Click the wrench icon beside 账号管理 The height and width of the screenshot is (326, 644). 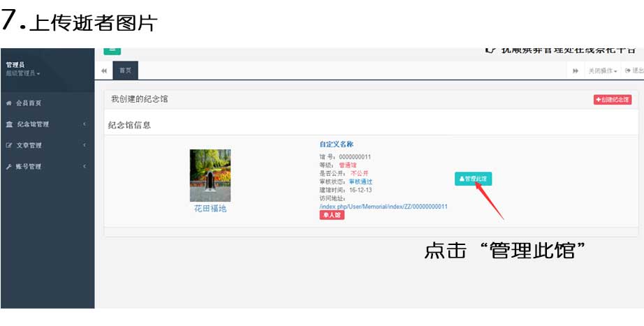pyautogui.click(x=9, y=167)
